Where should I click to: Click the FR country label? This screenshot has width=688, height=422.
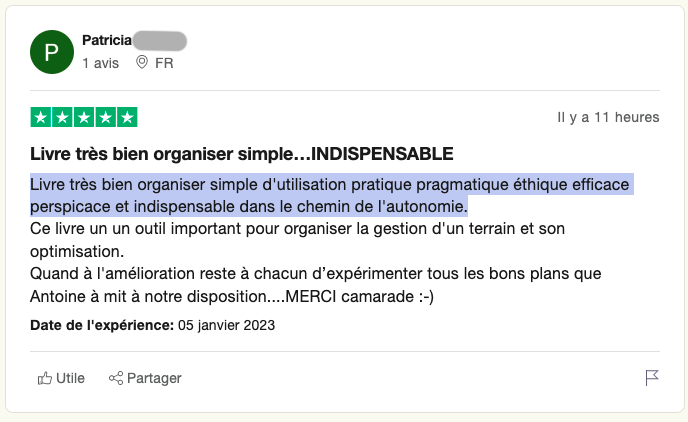164,62
